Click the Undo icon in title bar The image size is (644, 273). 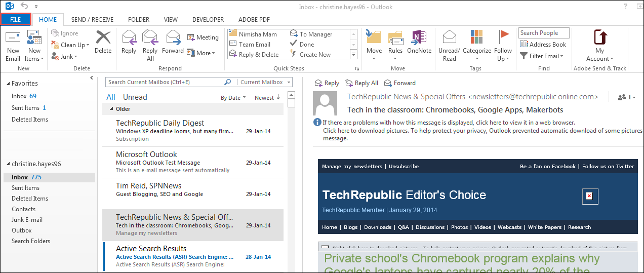coord(24,6)
